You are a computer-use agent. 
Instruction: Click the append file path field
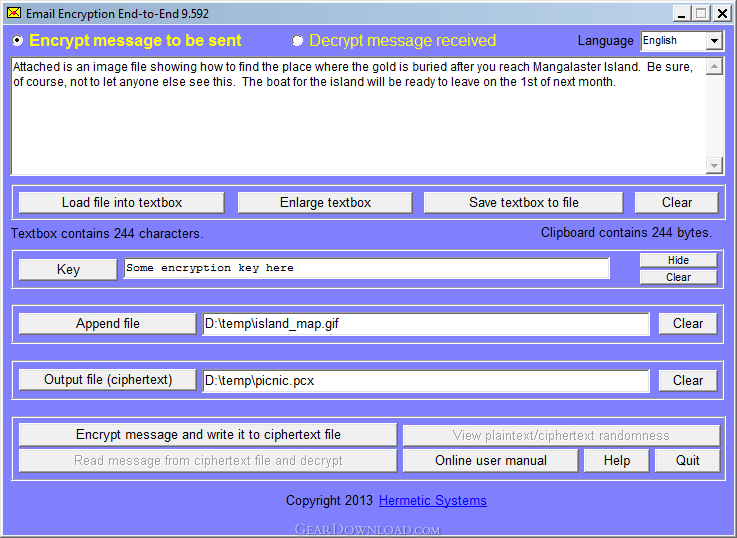(x=426, y=324)
